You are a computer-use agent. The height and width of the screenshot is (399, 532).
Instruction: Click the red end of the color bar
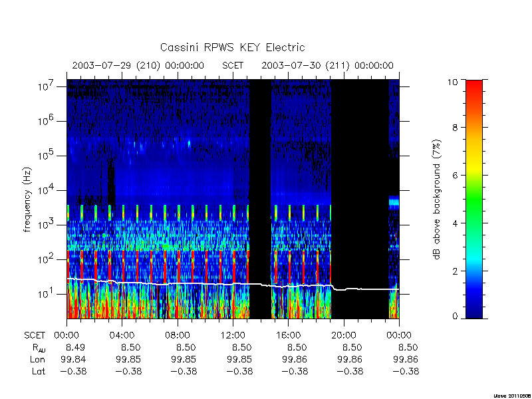tap(474, 88)
